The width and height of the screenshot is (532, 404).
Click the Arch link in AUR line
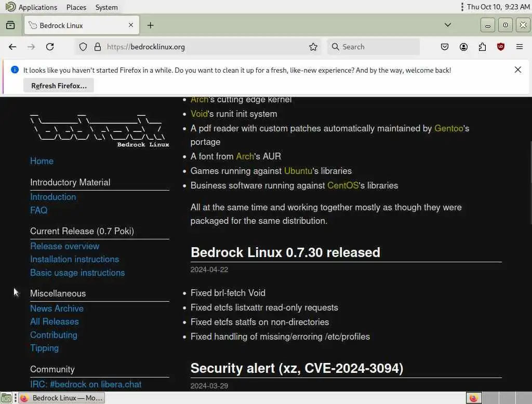pos(245,156)
